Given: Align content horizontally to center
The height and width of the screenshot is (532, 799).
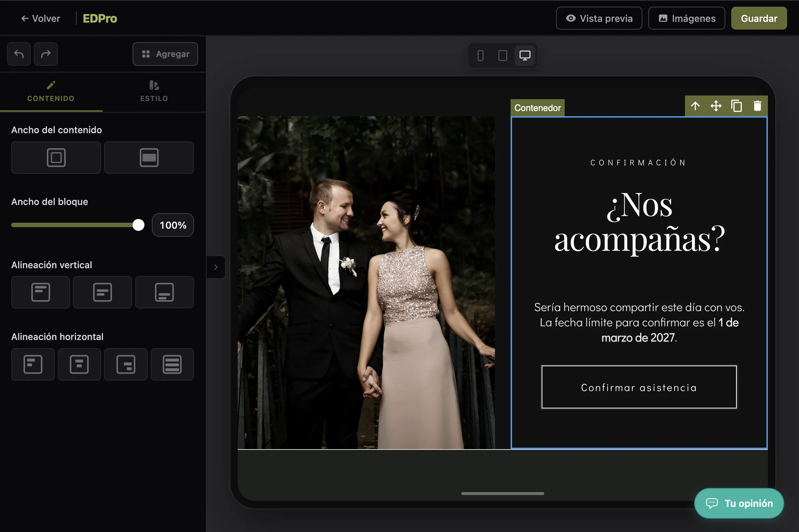Looking at the screenshot, I should point(79,364).
